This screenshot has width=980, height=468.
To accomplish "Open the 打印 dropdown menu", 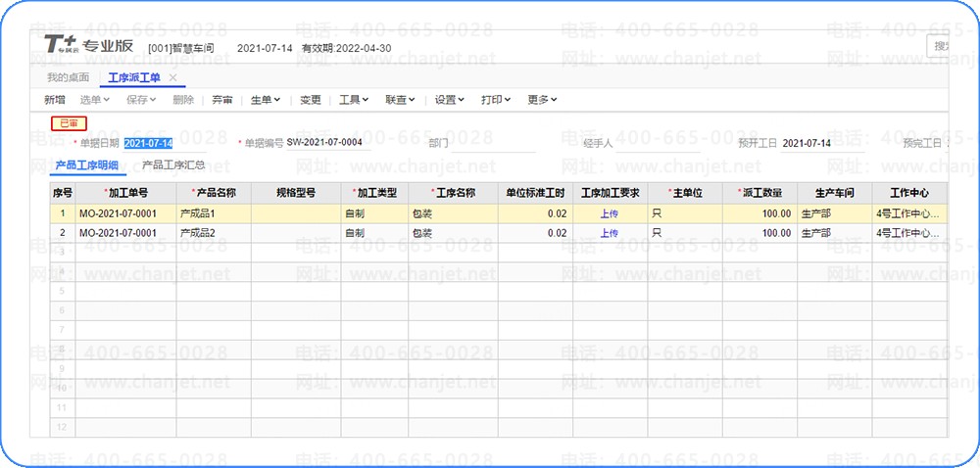I will (496, 100).
